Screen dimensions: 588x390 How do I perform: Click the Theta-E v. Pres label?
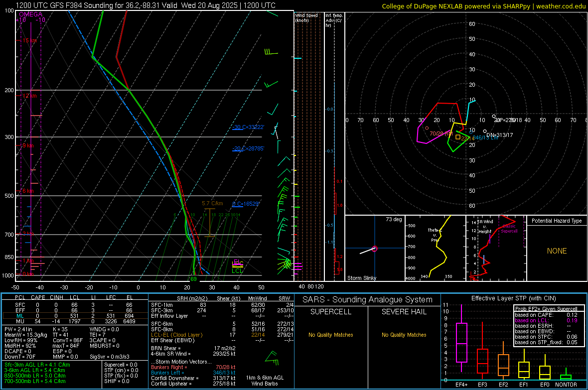tap(435, 235)
